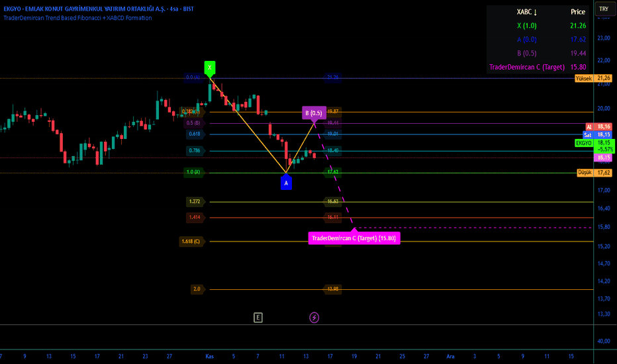
Task: Click the orange Düşük low price label
Action: pyautogui.click(x=585, y=172)
